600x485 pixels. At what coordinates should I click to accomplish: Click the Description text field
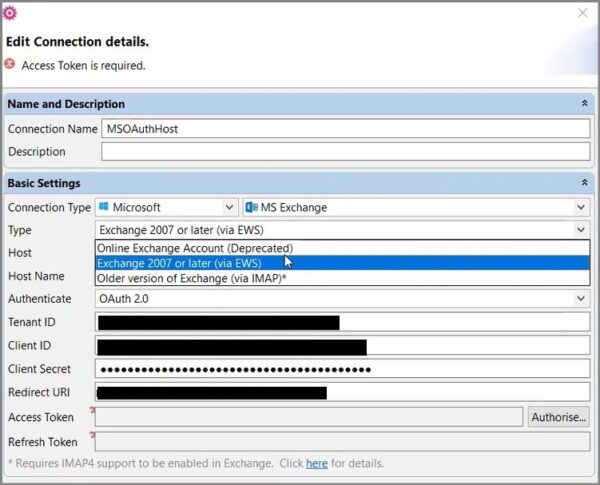(x=345, y=152)
